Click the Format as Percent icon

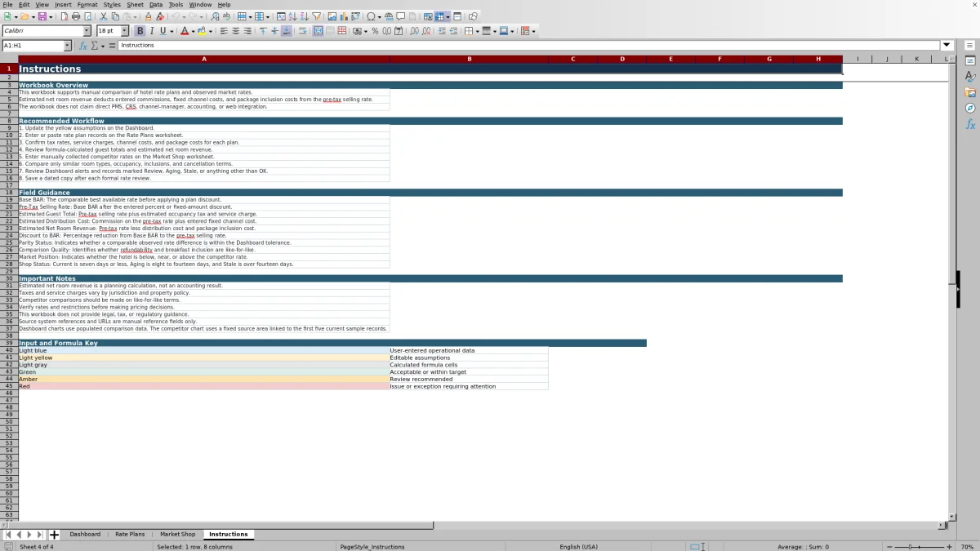coord(375,31)
